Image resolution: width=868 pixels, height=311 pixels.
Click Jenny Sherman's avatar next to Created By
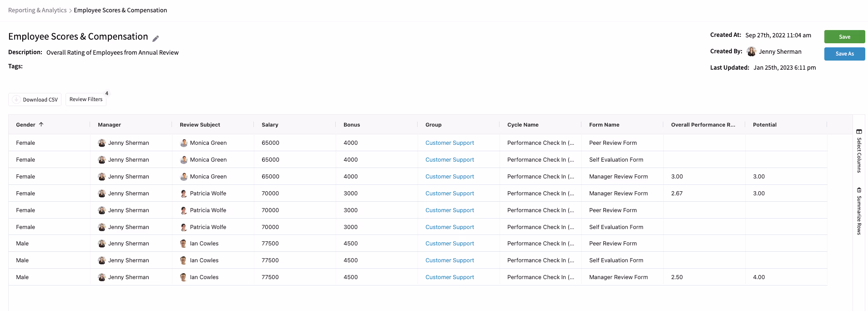(752, 51)
